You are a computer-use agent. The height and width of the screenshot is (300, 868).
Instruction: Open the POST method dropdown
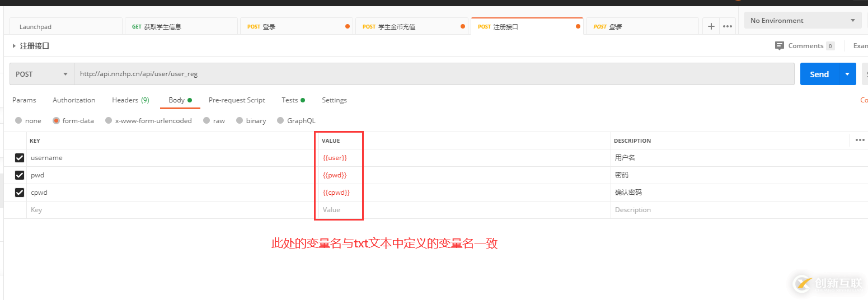click(x=42, y=74)
